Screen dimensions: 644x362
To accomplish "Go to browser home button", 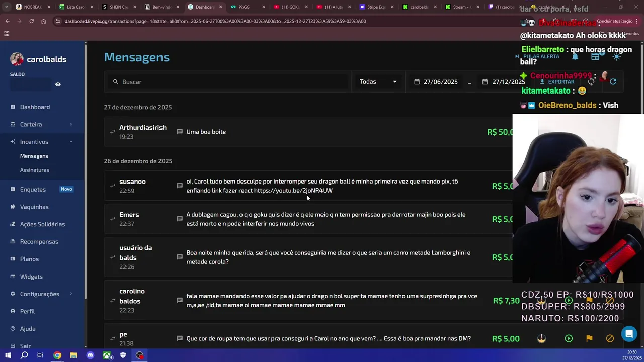I will coord(43,21).
